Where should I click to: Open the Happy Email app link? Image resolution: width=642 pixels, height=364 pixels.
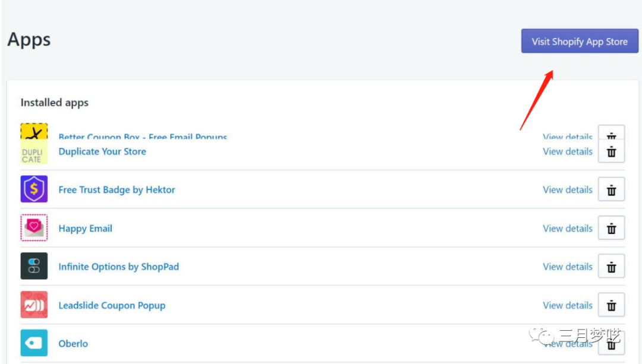[x=85, y=229]
